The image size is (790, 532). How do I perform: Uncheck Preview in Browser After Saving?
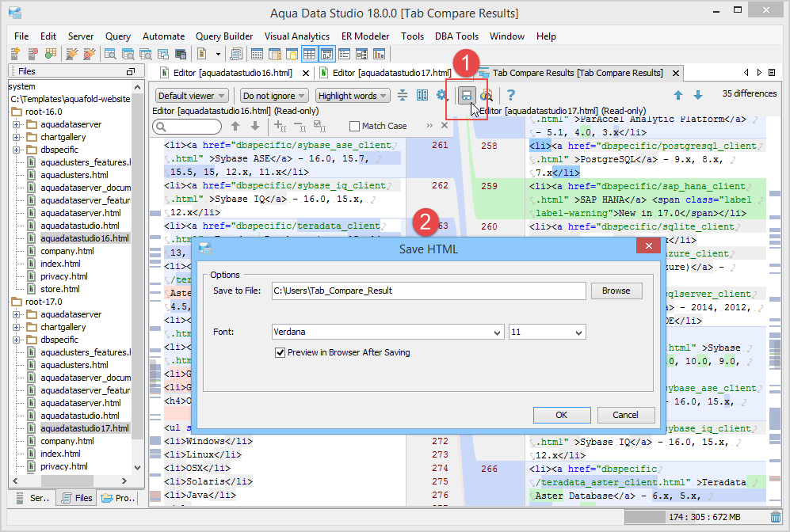(280, 352)
